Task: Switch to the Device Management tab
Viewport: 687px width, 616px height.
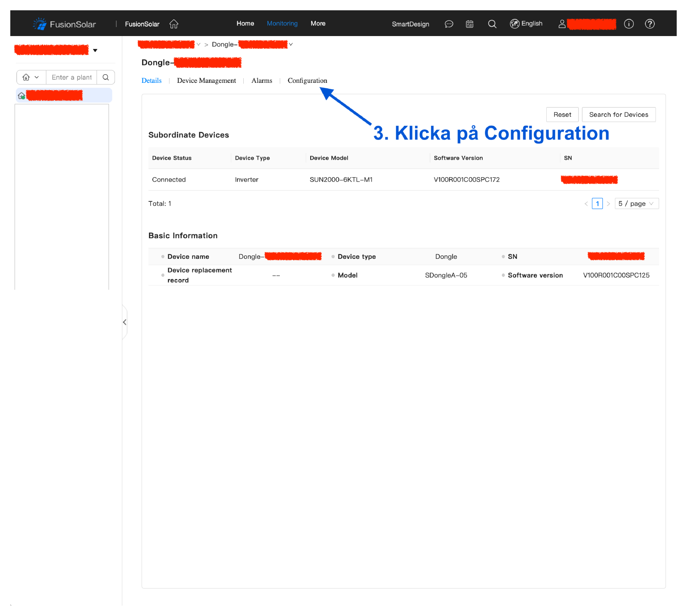Action: click(x=206, y=81)
